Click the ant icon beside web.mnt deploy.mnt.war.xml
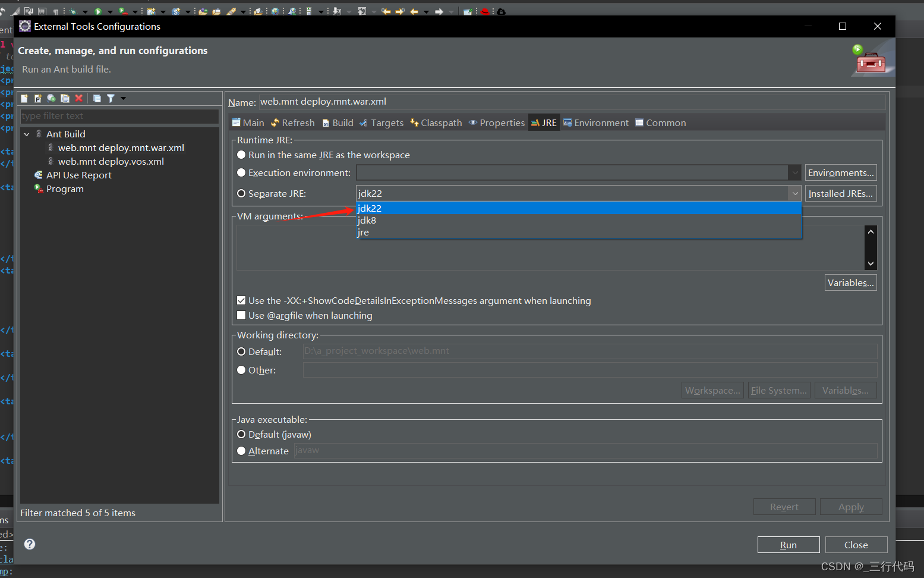The width and height of the screenshot is (924, 578). click(51, 147)
